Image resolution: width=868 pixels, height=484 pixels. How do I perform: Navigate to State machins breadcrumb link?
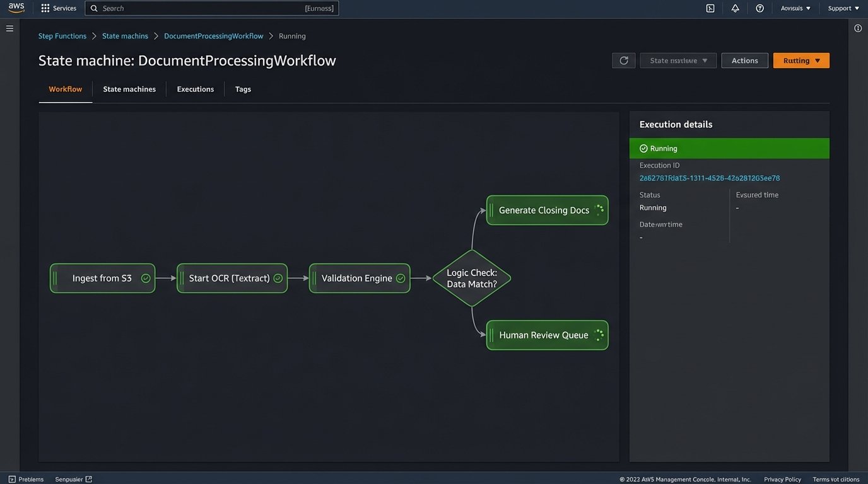pyautogui.click(x=125, y=36)
